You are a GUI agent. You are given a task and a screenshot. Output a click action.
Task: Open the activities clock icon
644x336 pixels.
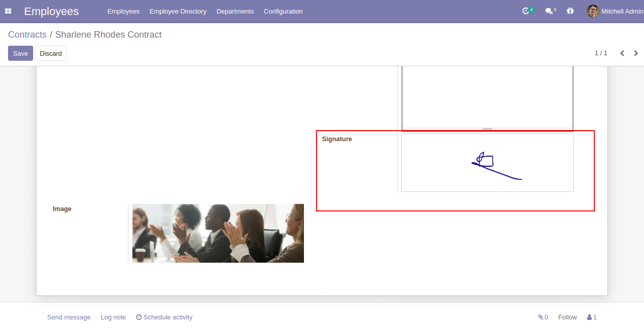coord(526,11)
